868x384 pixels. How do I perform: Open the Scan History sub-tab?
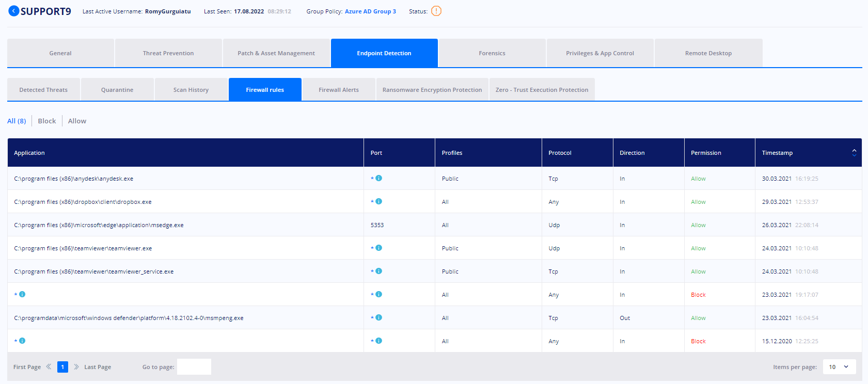191,90
